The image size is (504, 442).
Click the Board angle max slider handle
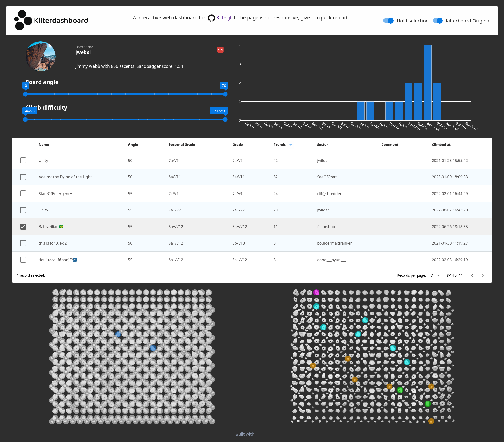coord(225,94)
